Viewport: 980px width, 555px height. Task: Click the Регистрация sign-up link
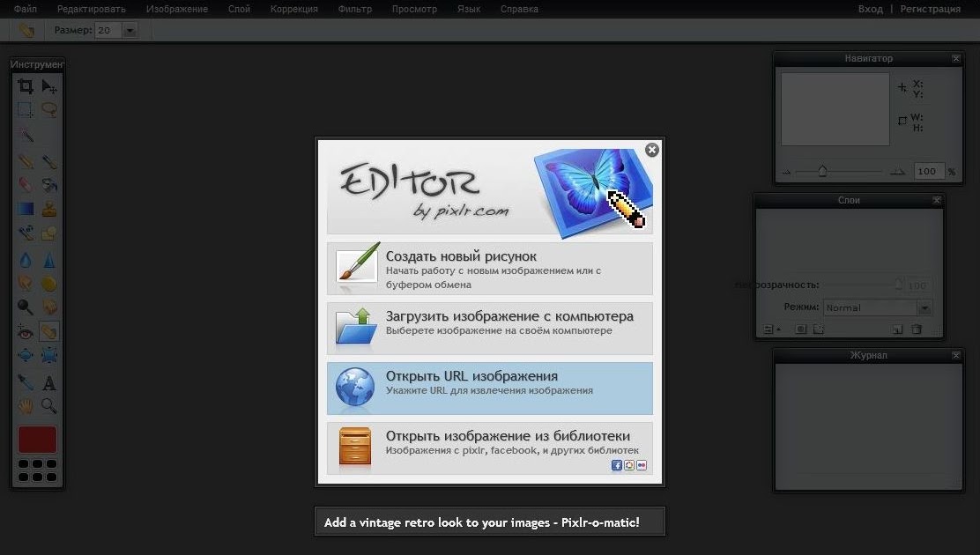pyautogui.click(x=930, y=9)
